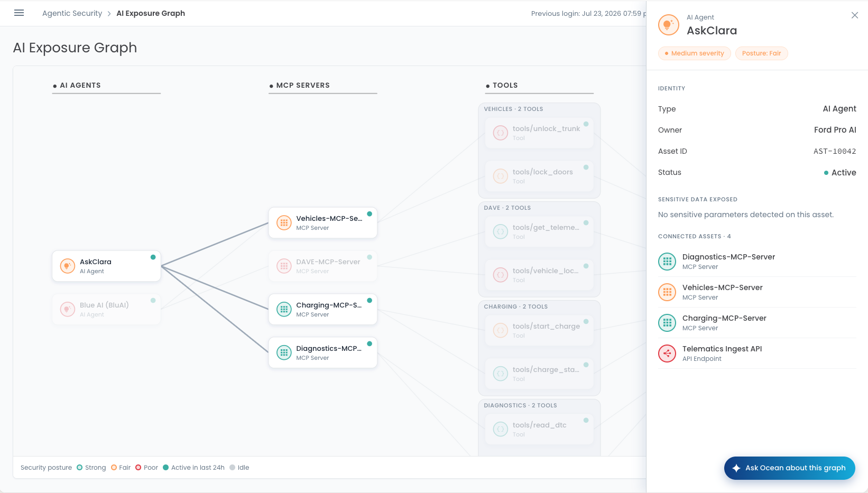
Task: Click the Strong posture legend ring
Action: pyautogui.click(x=79, y=468)
